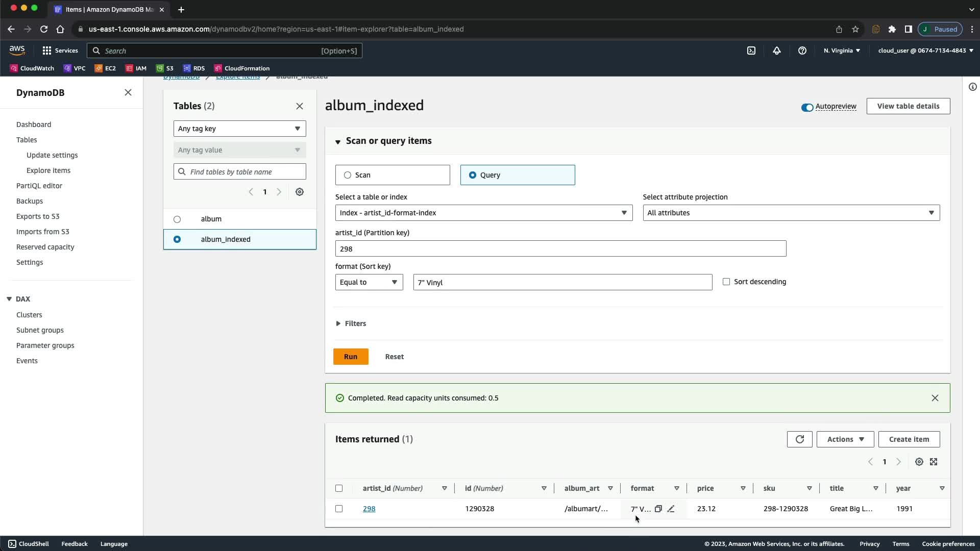Click the notifications bell icon
This screenshot has width=980, height=551.
(x=776, y=51)
